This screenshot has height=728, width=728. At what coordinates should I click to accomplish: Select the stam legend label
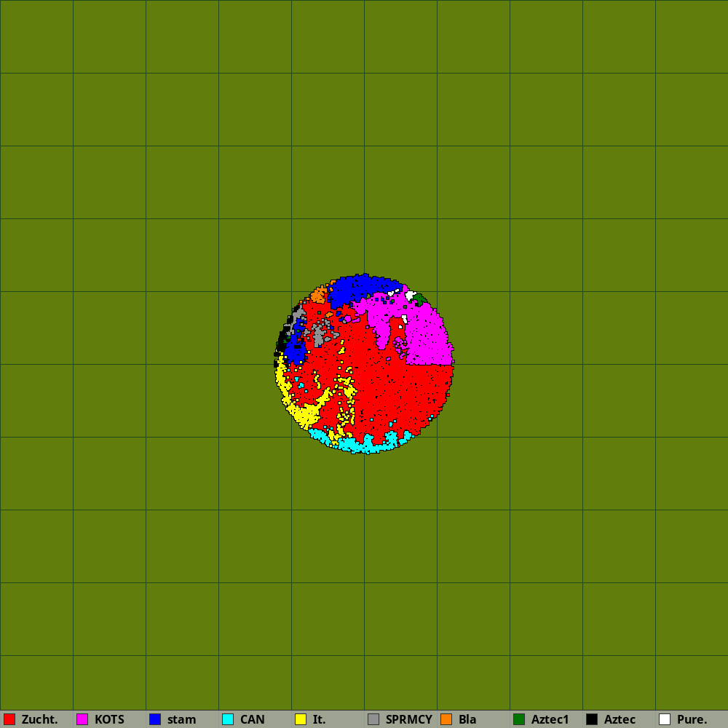(x=181, y=720)
